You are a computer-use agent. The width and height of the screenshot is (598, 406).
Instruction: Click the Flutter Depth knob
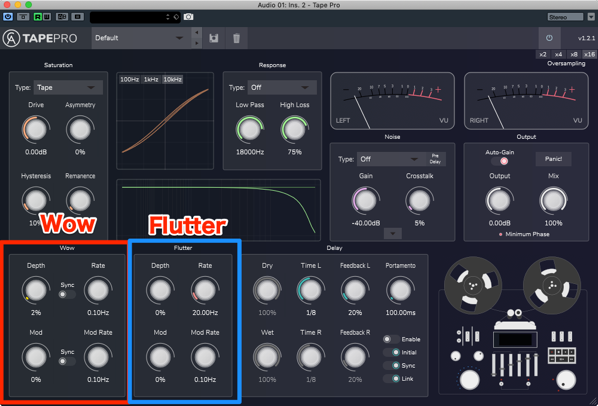[160, 290]
